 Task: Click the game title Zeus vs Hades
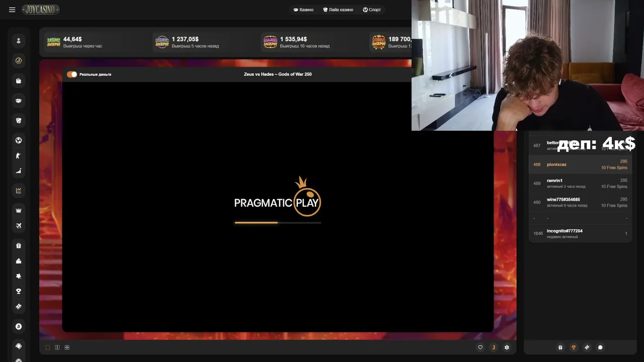[x=278, y=74]
